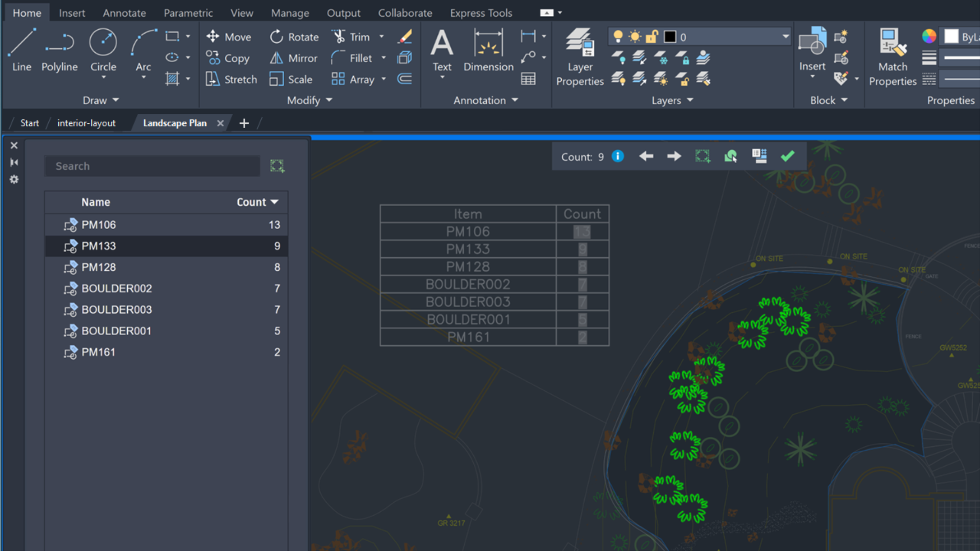980x551 pixels.
Task: Toggle the layer On light bulb
Action: [x=618, y=36]
